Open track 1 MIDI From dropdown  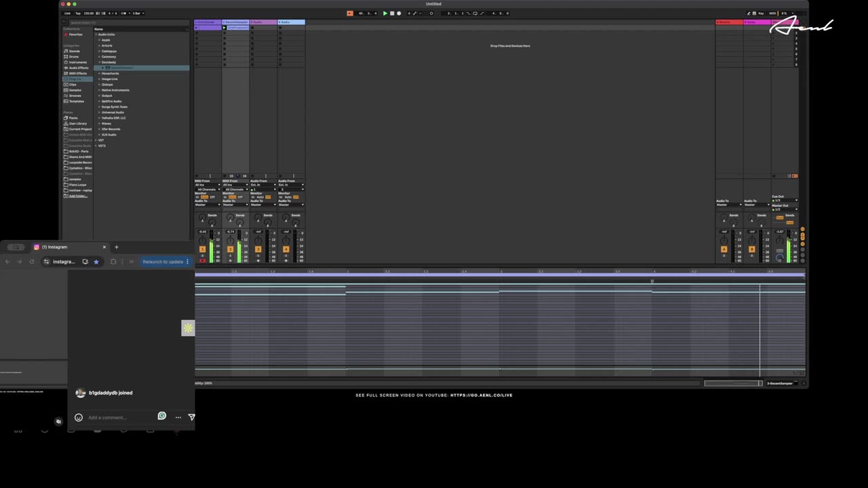(208, 185)
